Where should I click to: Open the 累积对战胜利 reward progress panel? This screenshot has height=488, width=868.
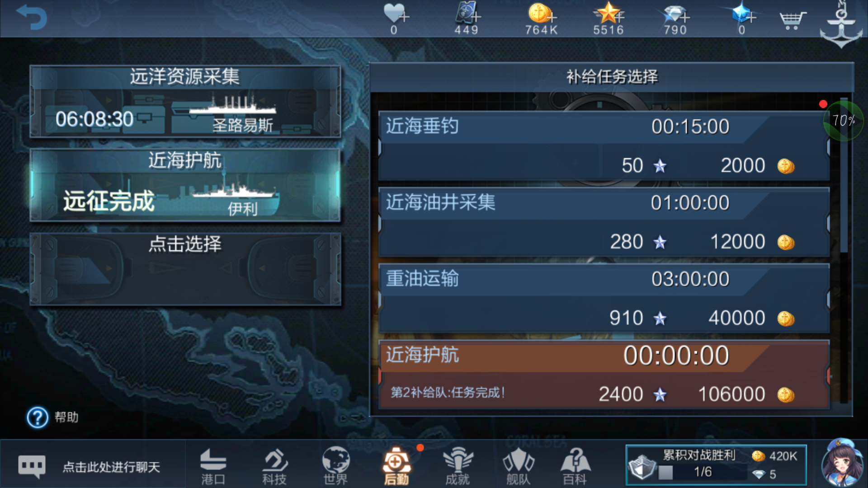tap(716, 465)
